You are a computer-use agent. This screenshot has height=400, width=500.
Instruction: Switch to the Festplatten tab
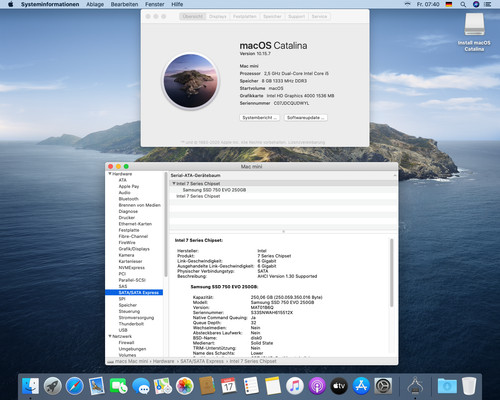coord(245,16)
